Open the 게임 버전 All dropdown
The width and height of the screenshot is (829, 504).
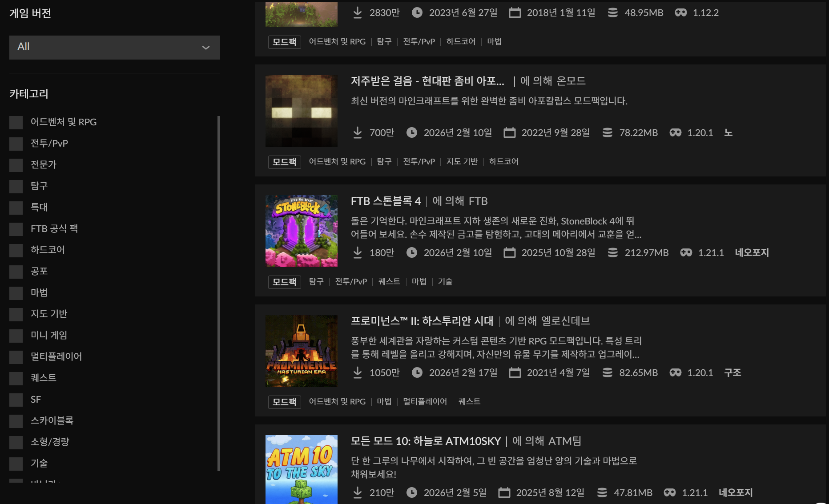coord(114,47)
